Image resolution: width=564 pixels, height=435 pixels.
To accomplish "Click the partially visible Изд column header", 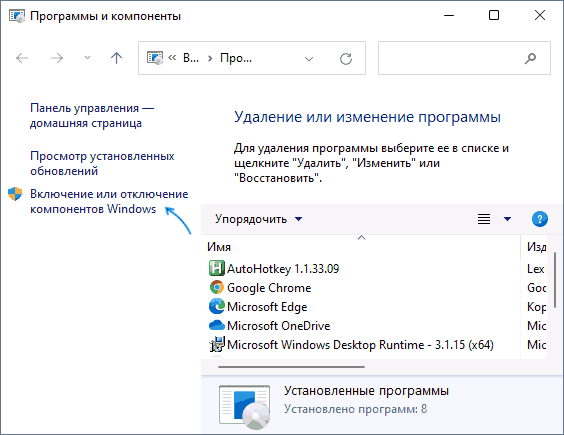I will (536, 247).
